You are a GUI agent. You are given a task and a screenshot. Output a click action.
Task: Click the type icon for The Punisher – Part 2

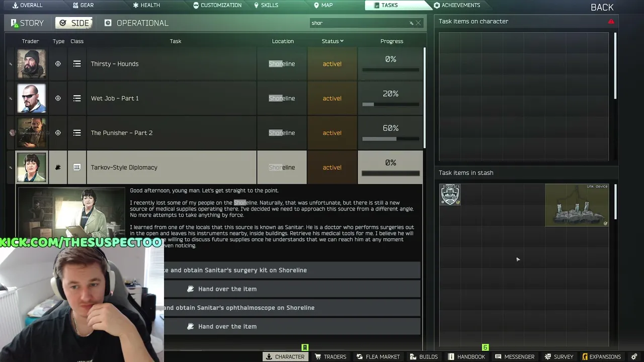click(x=58, y=133)
